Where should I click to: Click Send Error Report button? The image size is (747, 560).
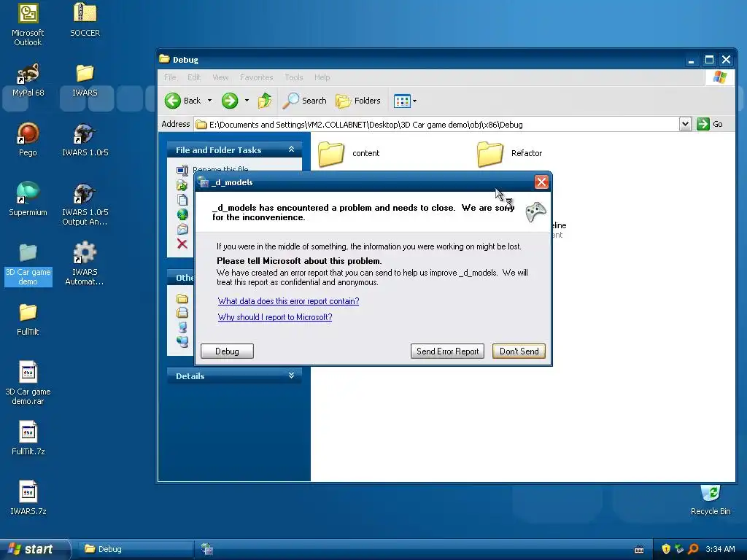(447, 351)
